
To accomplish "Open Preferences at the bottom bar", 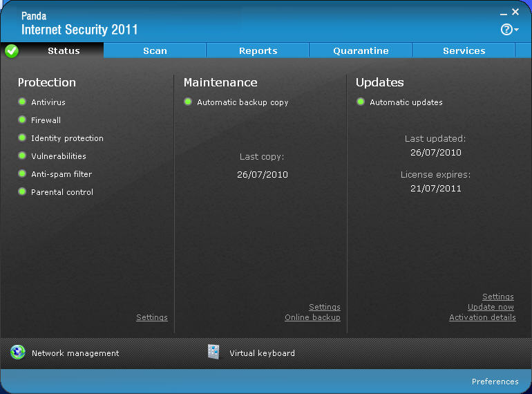I will tap(495, 382).
